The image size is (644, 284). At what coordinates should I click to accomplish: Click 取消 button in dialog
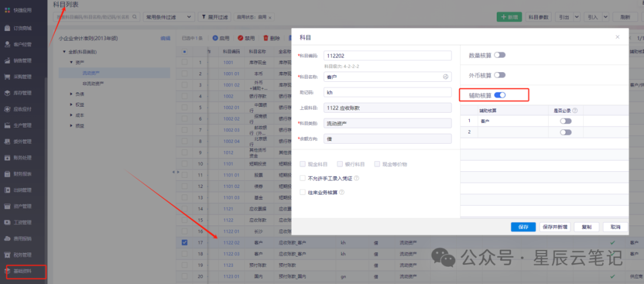pos(615,227)
